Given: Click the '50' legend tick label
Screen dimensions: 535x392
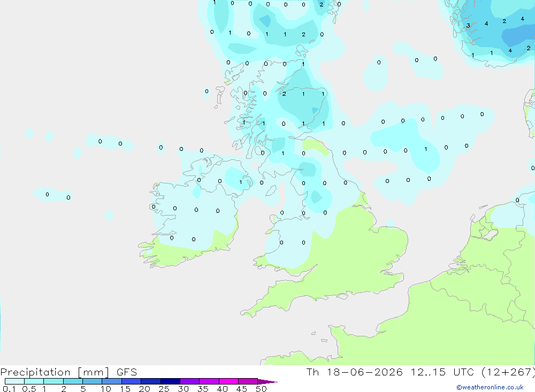Looking at the screenshot, I should [261, 389].
